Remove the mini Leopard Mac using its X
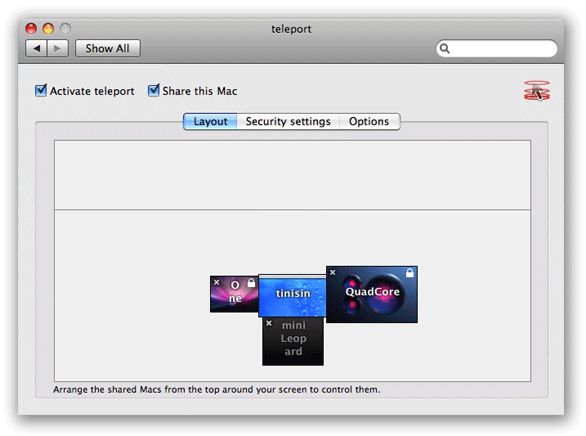Image resolution: width=586 pixels, height=436 pixels. click(x=269, y=323)
